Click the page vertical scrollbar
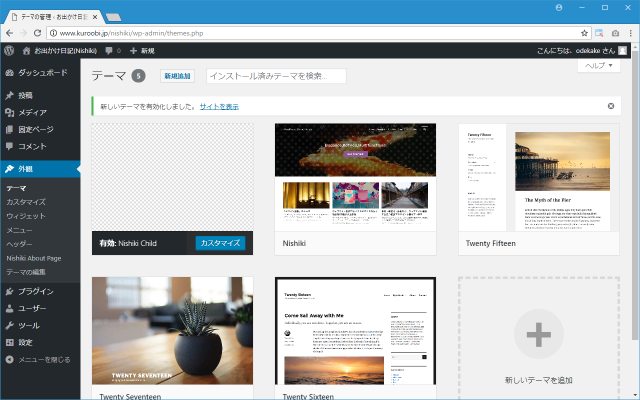The image size is (640, 400). [634, 196]
